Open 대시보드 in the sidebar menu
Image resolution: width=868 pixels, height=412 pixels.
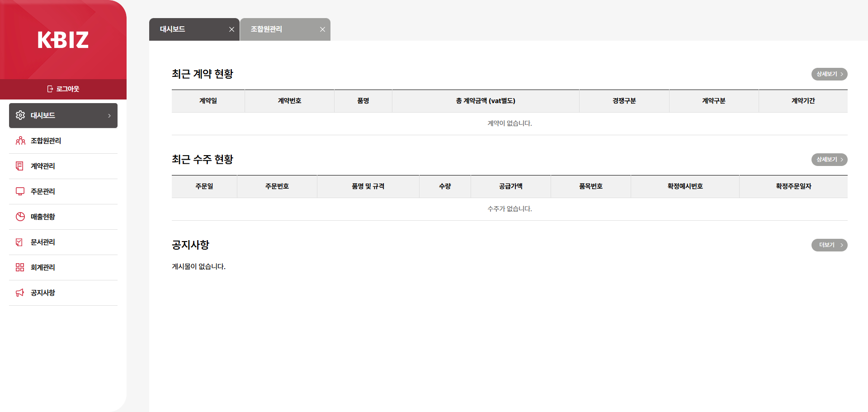click(x=63, y=115)
